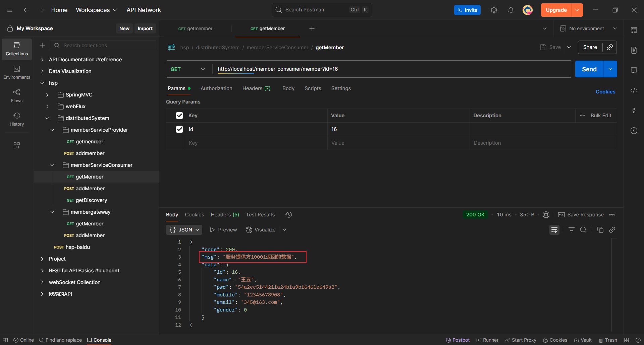Click the notifications bell icon
644x345 pixels.
[511, 10]
